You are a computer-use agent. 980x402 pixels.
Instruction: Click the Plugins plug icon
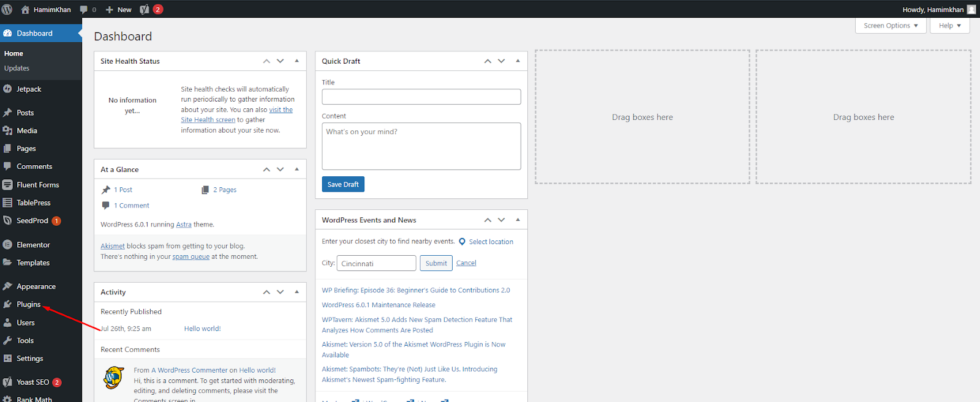[x=7, y=304]
